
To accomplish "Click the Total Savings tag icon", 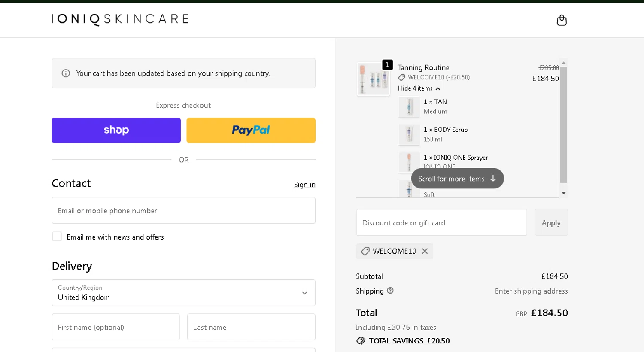I will (x=361, y=341).
